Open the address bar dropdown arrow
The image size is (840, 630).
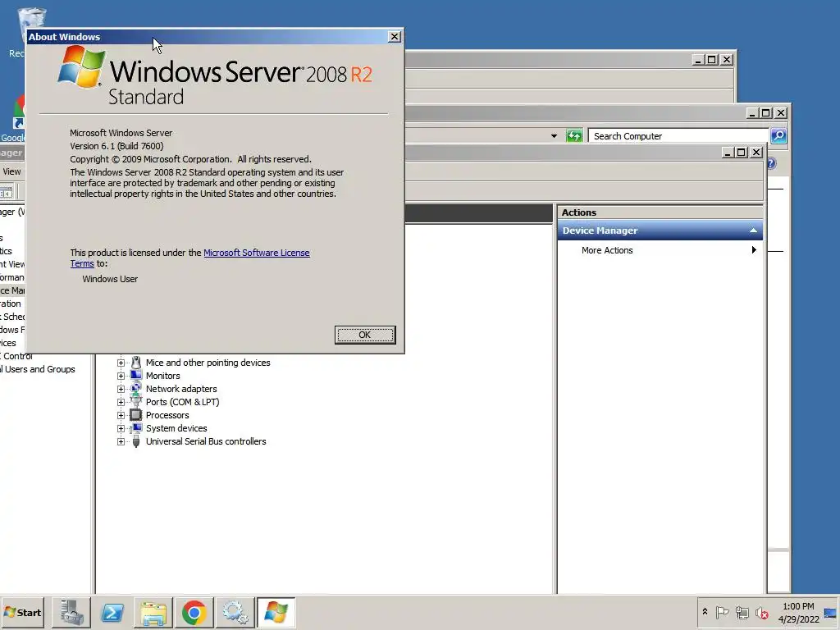tap(554, 136)
